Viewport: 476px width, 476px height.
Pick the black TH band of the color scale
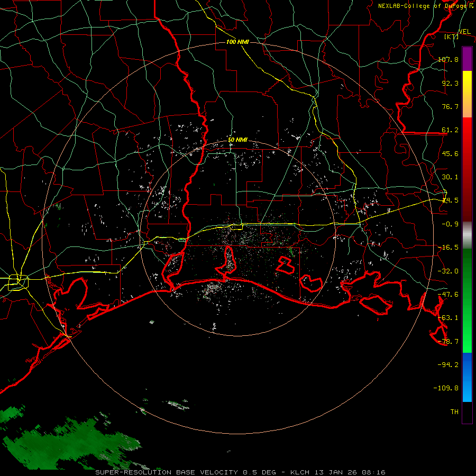point(467,413)
